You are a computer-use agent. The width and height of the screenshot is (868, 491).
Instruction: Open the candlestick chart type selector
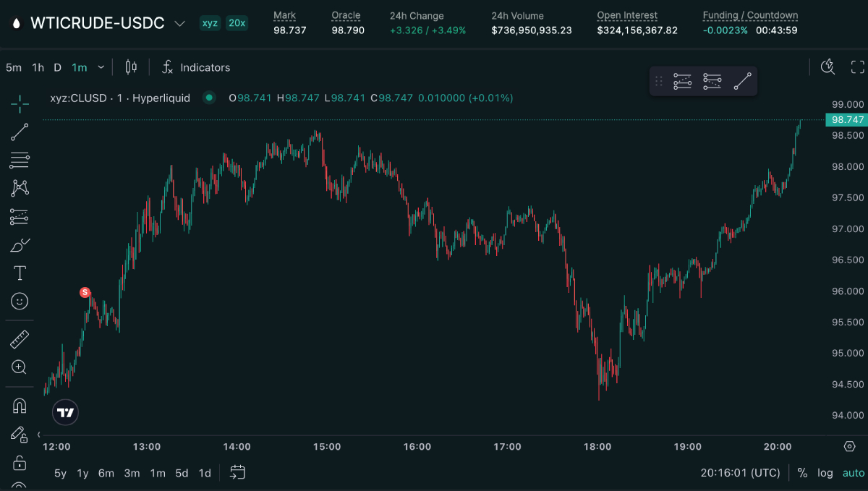point(131,67)
